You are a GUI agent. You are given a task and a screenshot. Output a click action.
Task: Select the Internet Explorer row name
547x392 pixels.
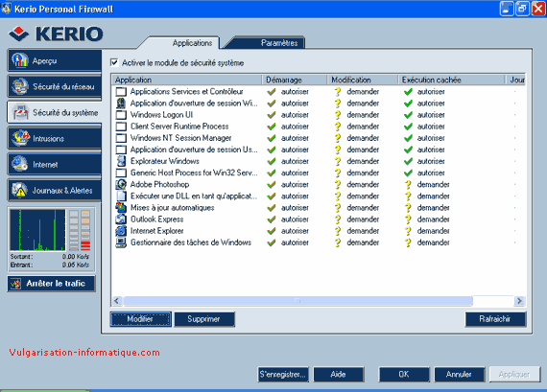(157, 231)
